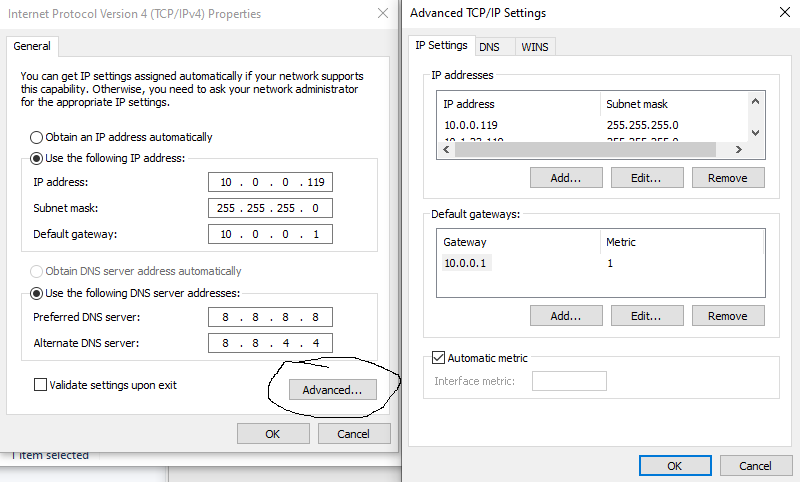Click Cancel in the IPv4 Properties dialog

point(354,434)
